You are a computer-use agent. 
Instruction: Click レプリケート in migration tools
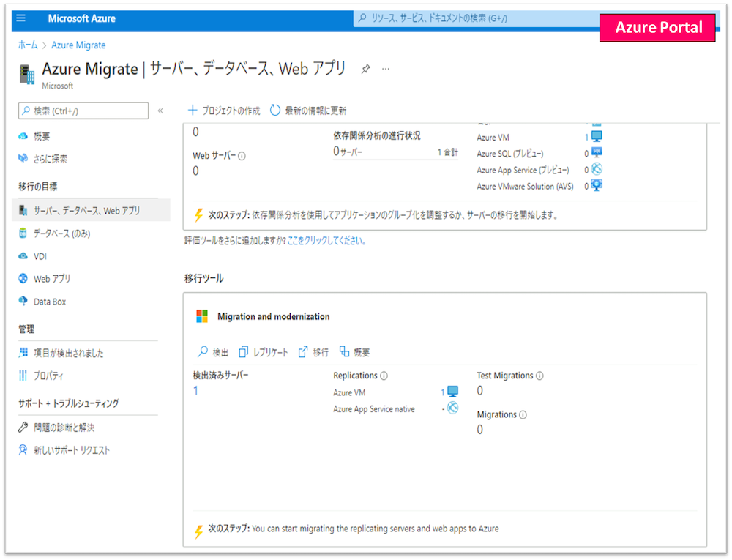click(264, 352)
